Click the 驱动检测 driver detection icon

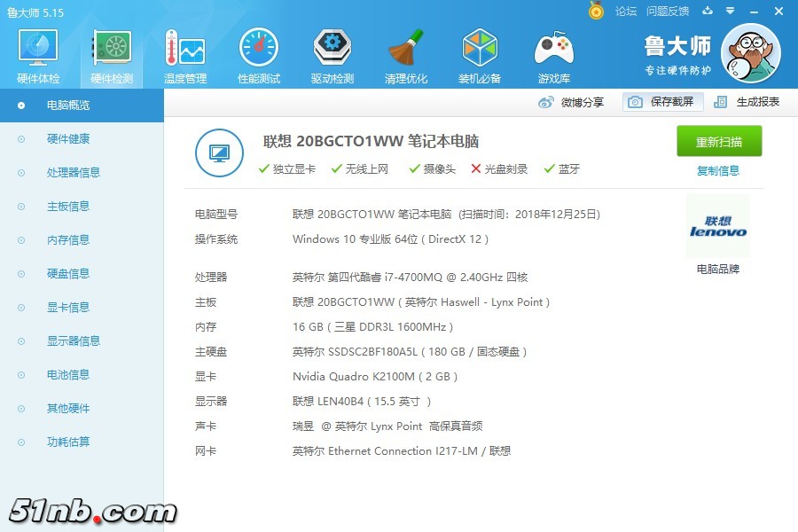[x=332, y=55]
